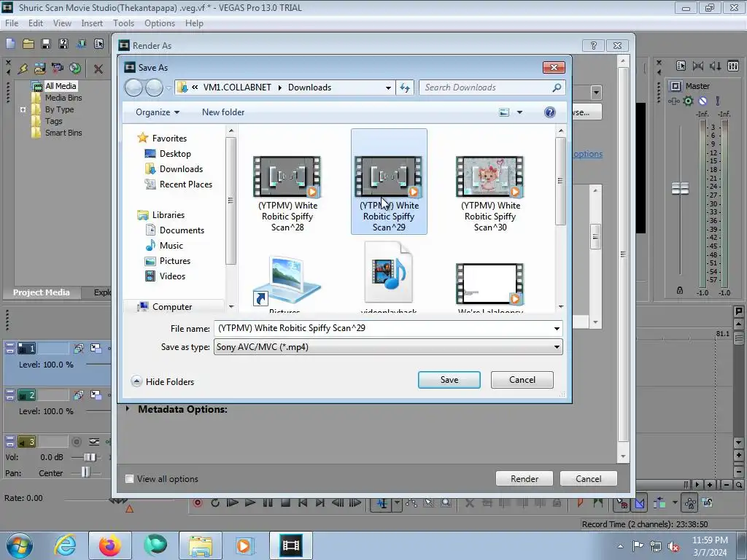Click the New project icon in the Vegas toolbar
Screen dimensions: 747x560
10,44
